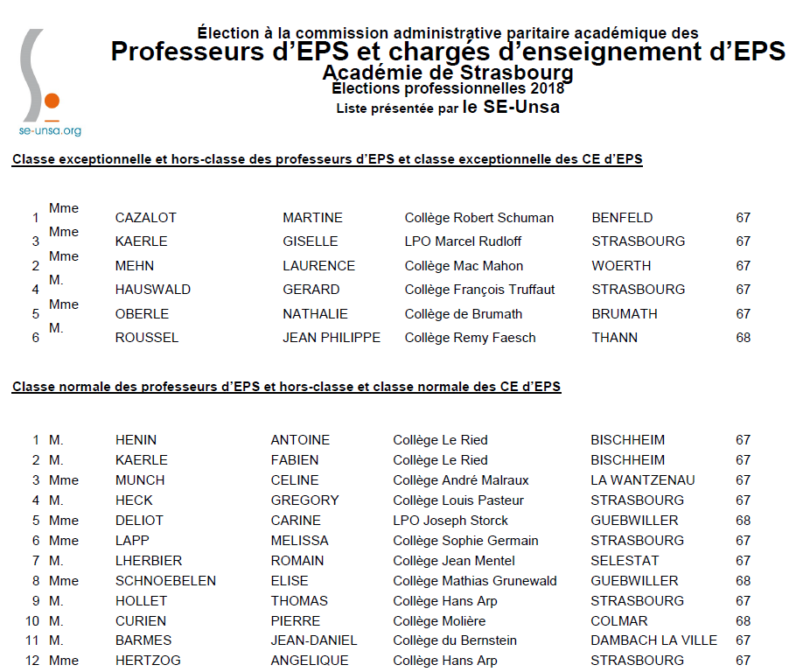The width and height of the screenshot is (789, 672).
Task: Click the "Collège Molière" school name
Action: [440, 621]
